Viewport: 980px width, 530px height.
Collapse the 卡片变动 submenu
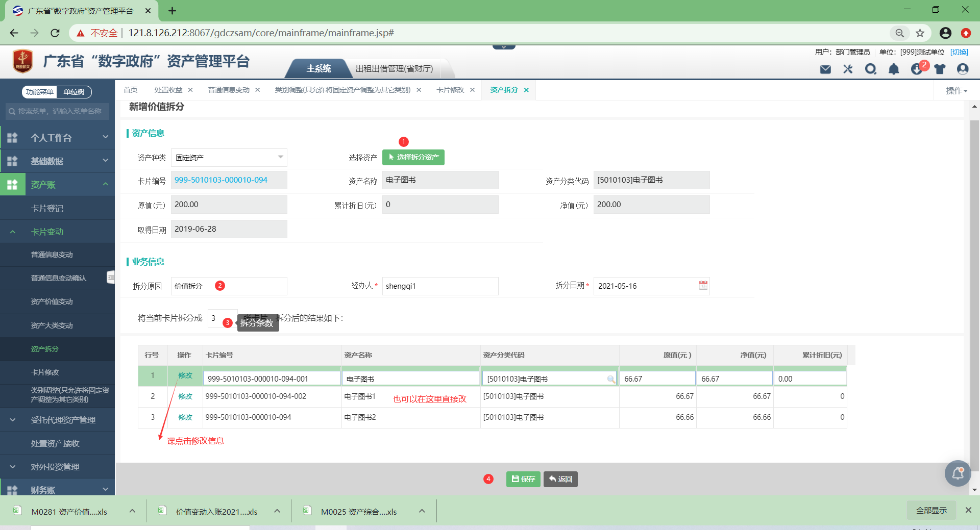tap(13, 232)
